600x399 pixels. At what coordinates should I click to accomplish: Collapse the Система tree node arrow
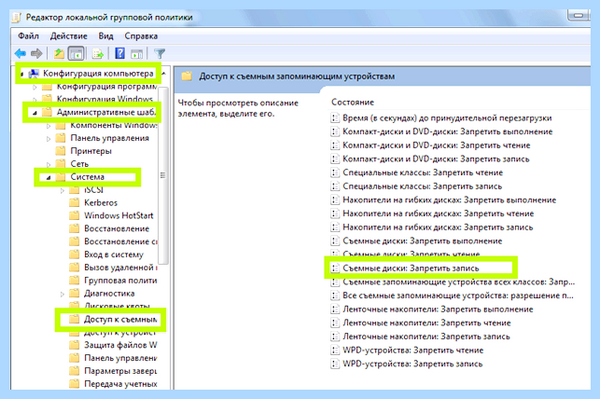click(48, 178)
